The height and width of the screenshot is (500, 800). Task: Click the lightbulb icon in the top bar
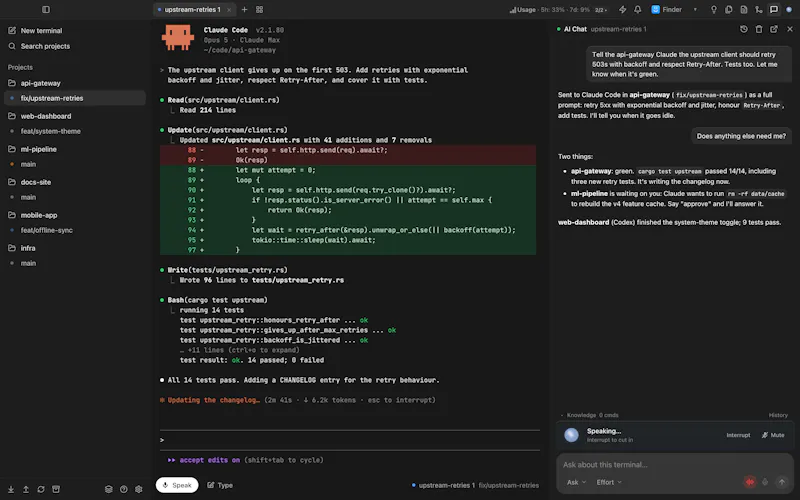pos(714,10)
